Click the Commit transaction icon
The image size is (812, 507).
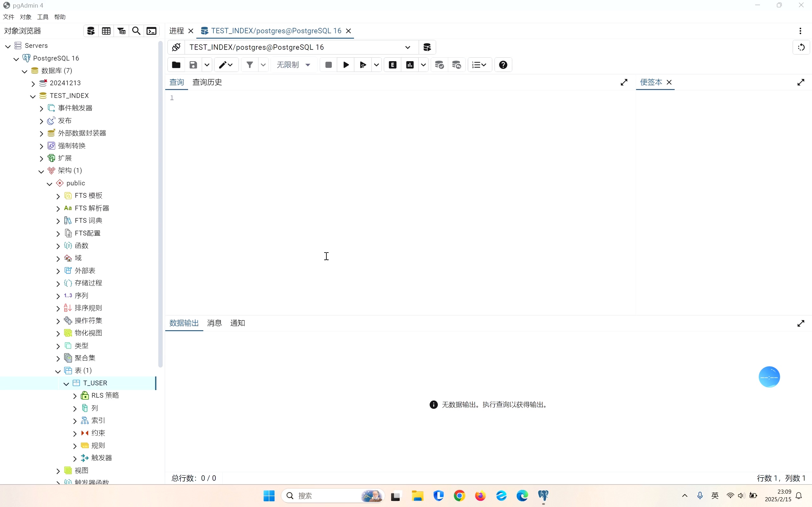coord(440,65)
